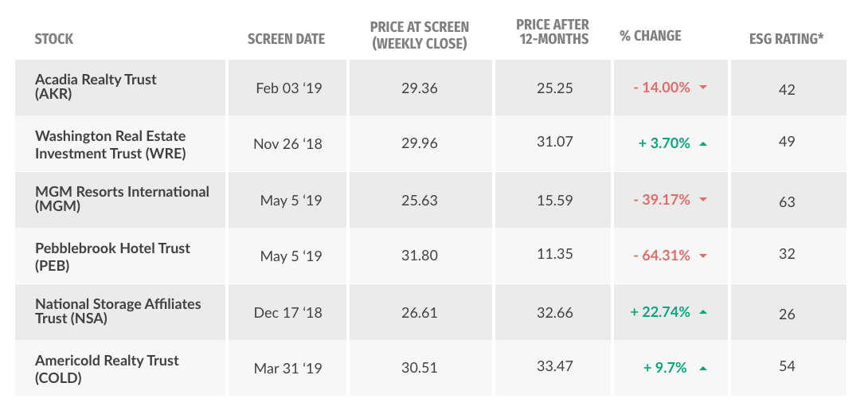The image size is (868, 418).
Task: Click ESG rating value 63 for MGM
Action: pyautogui.click(x=787, y=202)
